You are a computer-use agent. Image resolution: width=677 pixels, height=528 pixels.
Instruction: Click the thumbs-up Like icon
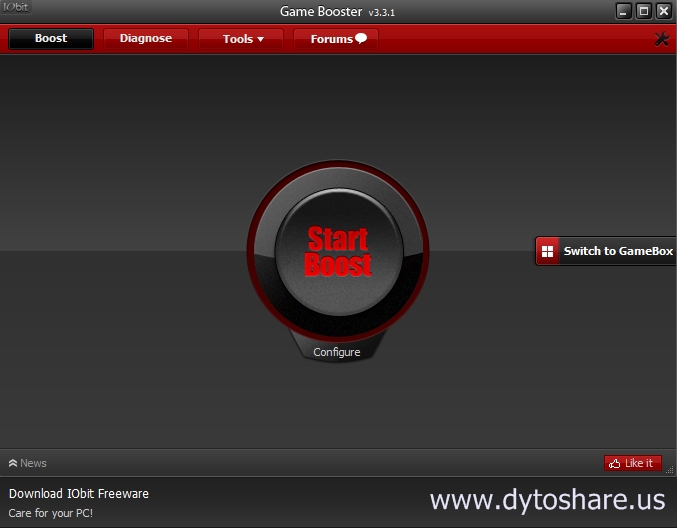point(614,463)
